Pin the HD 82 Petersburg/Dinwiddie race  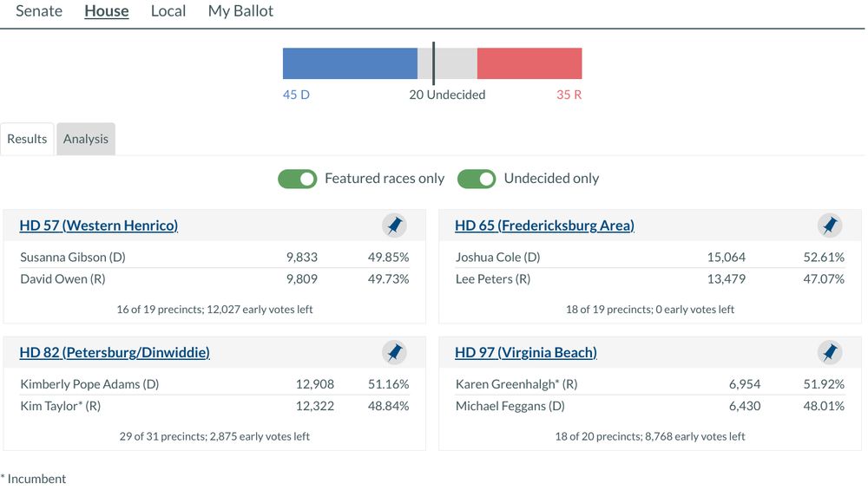point(394,353)
